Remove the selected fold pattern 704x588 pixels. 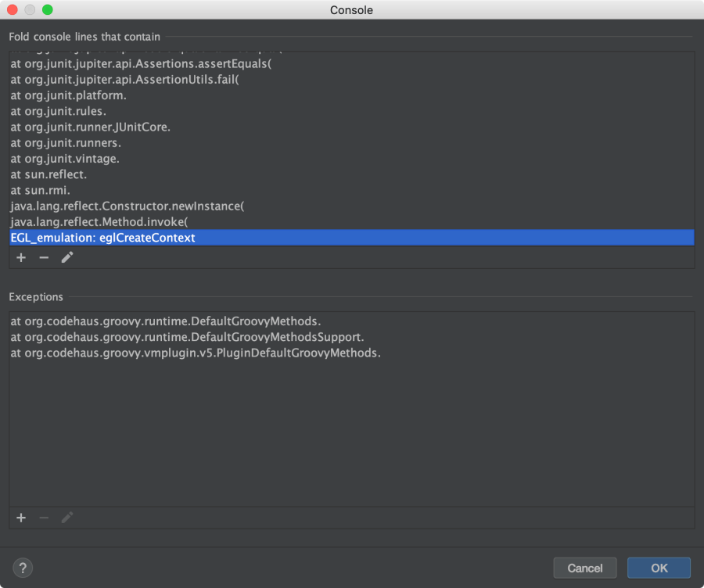point(44,257)
